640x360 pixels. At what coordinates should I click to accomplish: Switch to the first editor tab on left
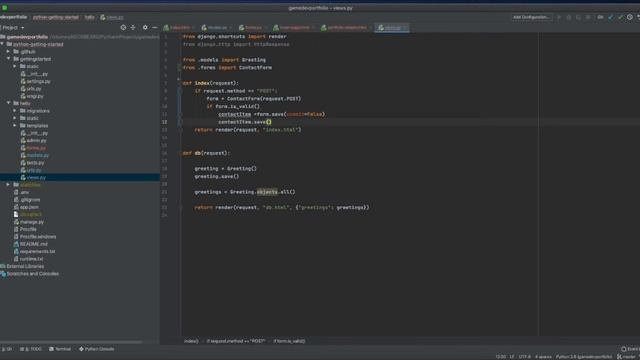click(x=179, y=27)
